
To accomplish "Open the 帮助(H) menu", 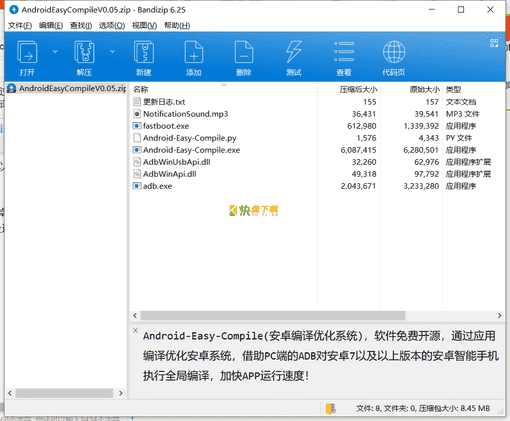I will tap(177, 26).
